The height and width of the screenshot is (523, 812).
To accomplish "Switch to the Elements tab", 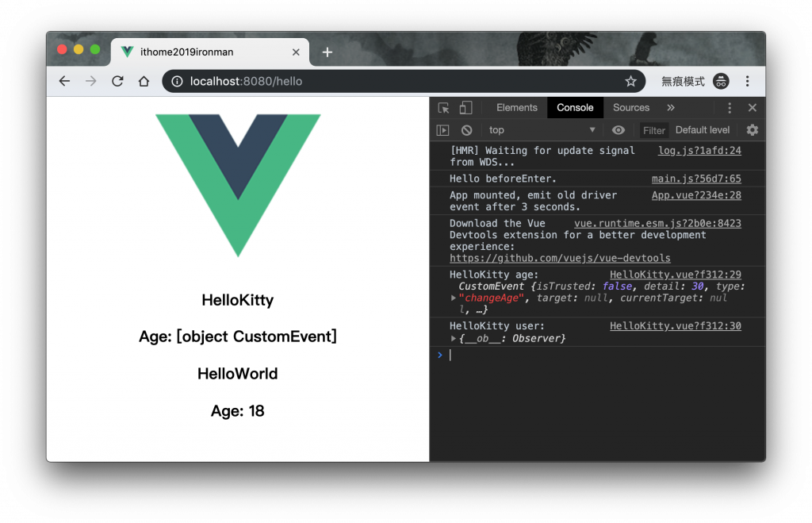I will (516, 108).
